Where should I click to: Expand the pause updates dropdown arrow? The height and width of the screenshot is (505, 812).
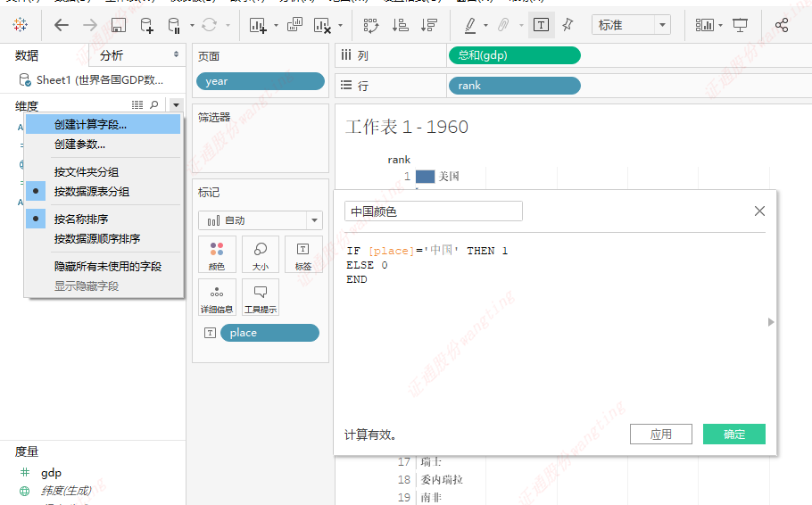[x=192, y=25]
